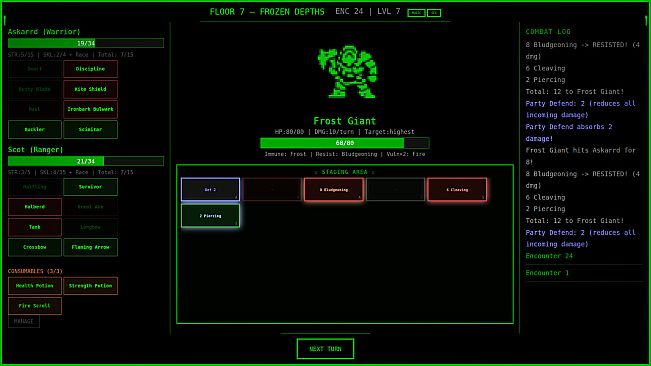The height and width of the screenshot is (366, 651).
Task: Click the 'Encounter 24' log entry
Action: (x=549, y=256)
